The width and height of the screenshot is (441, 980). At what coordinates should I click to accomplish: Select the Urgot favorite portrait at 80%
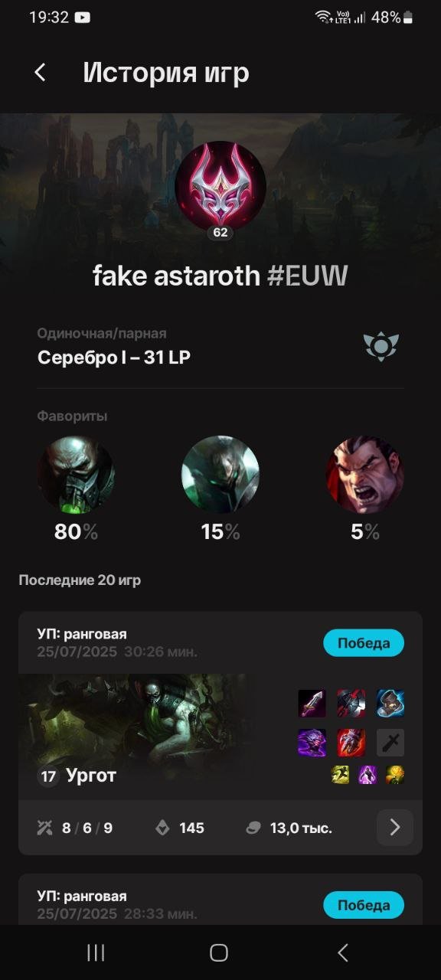[76, 475]
